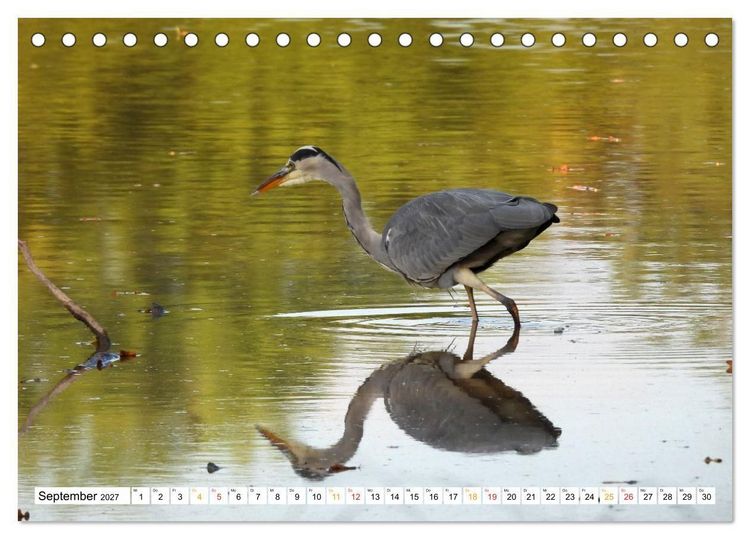Select date cell 30 in the calendar strip
Image resolution: width=750 pixels, height=539 pixels.
click(706, 496)
